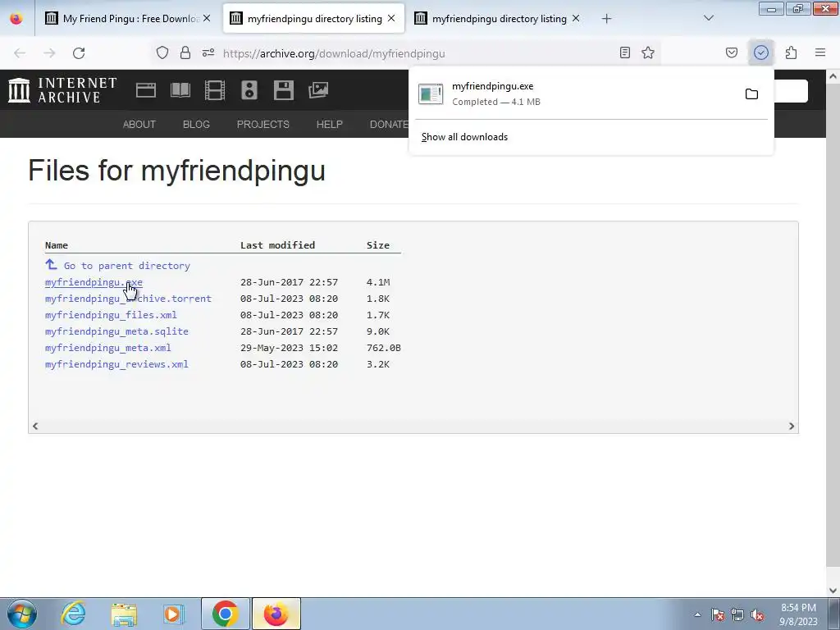
Task: Reload the current page
Action: [x=79, y=53]
